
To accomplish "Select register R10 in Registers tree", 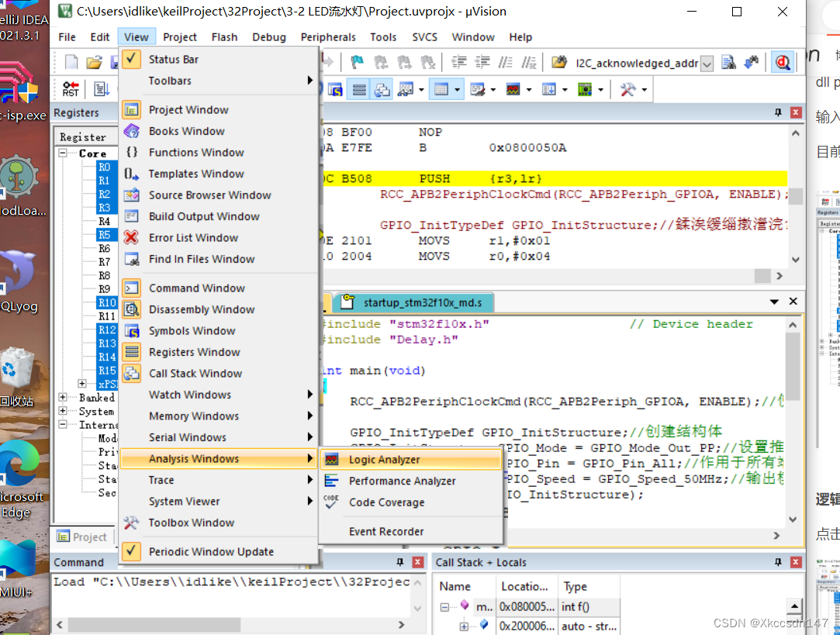I will pyautogui.click(x=106, y=302).
